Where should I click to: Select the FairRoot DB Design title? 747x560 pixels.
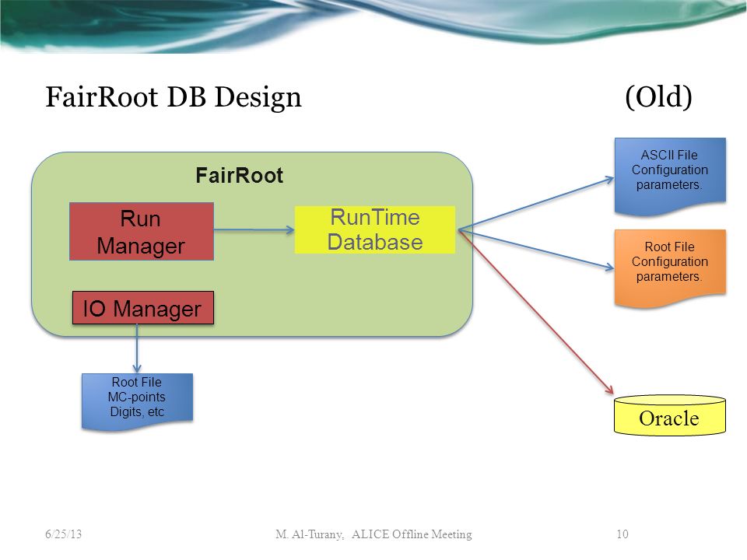tap(174, 97)
